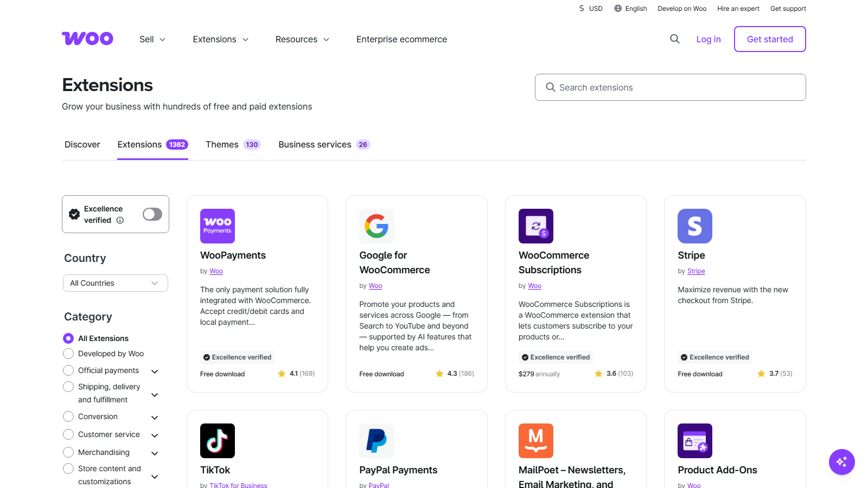This screenshot has height=488, width=868.
Task: Click the English language globe icon
Action: (618, 9)
